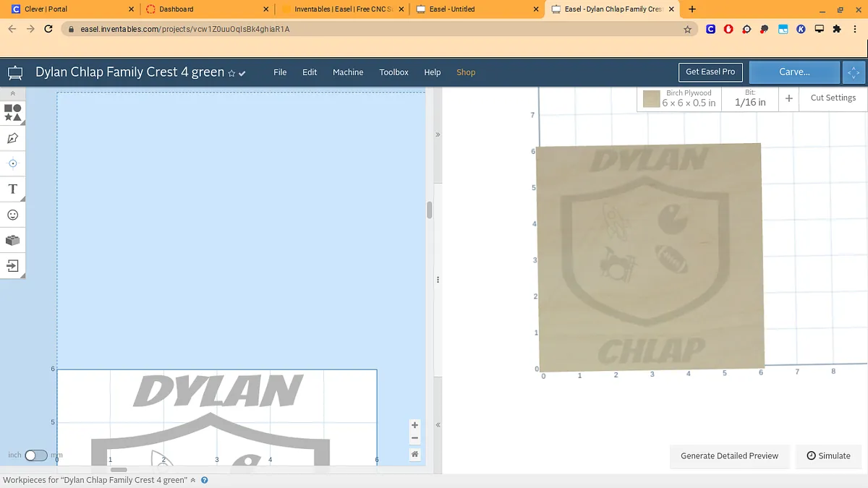Image resolution: width=868 pixels, height=488 pixels.
Task: Expand the Workpieces panel at bottom
Action: point(193,480)
